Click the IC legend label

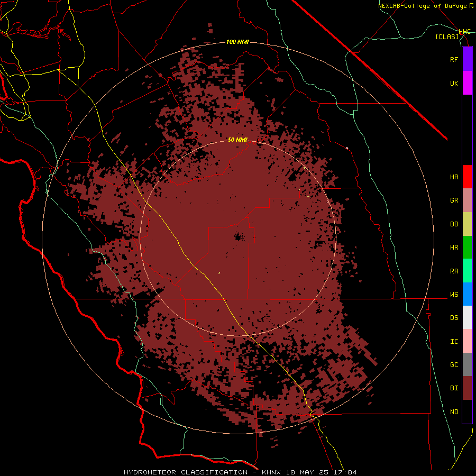pyautogui.click(x=454, y=341)
